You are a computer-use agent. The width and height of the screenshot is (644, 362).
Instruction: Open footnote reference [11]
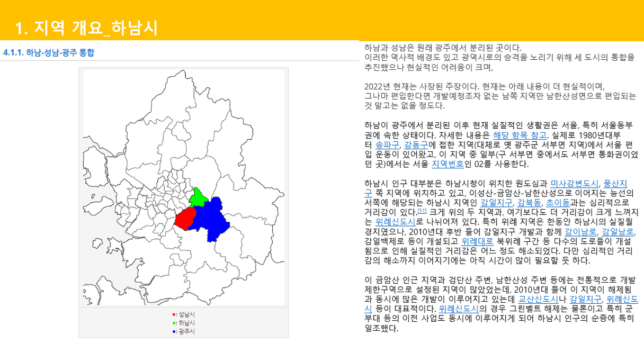[x=422, y=211]
